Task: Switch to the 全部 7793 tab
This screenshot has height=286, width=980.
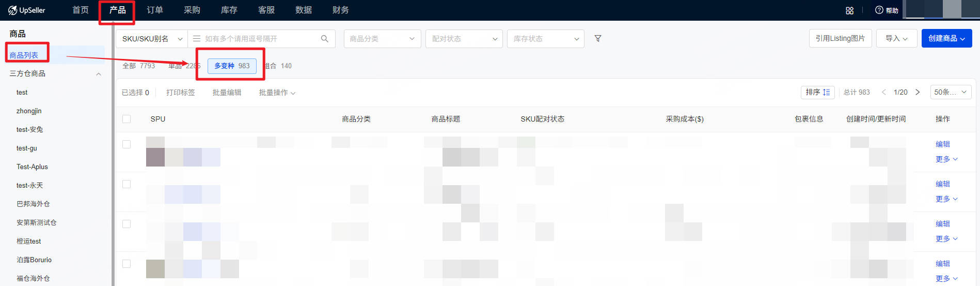Action: pyautogui.click(x=138, y=66)
